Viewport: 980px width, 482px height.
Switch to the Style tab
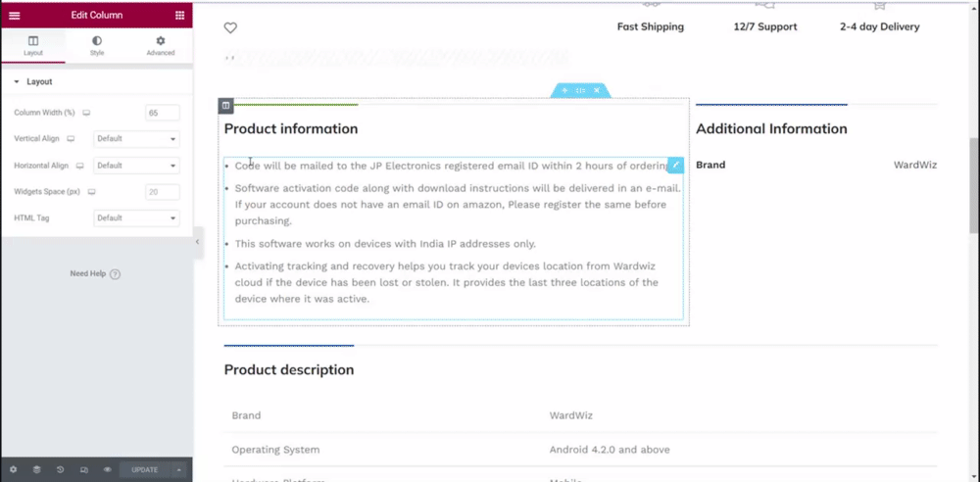(97, 46)
